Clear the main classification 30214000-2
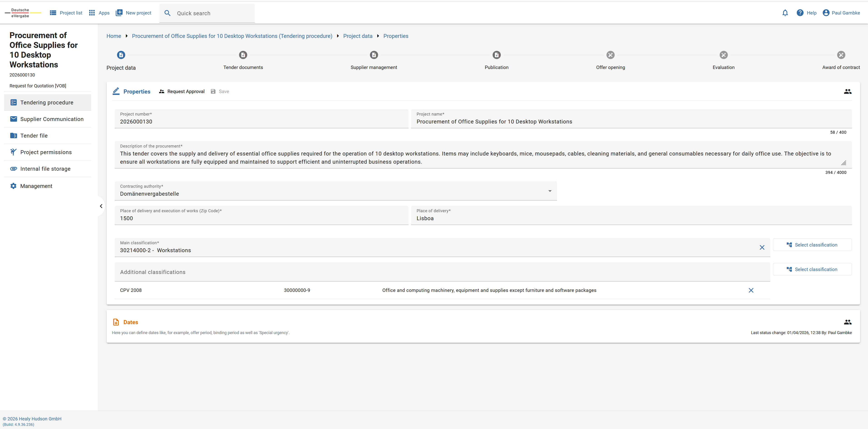The height and width of the screenshot is (429, 868). tap(763, 247)
